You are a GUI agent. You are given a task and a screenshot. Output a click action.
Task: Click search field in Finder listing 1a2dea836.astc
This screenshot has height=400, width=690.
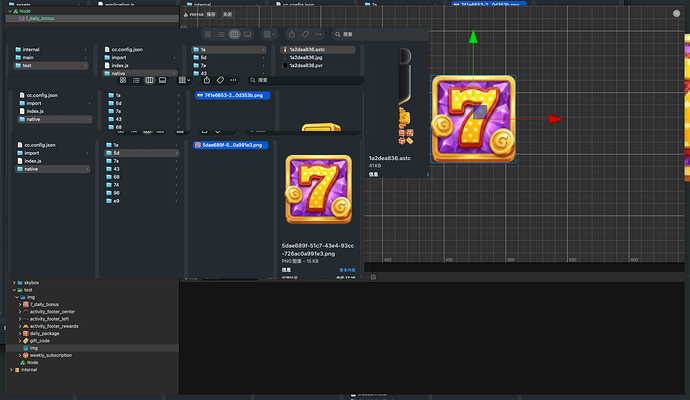pyautogui.click(x=378, y=34)
